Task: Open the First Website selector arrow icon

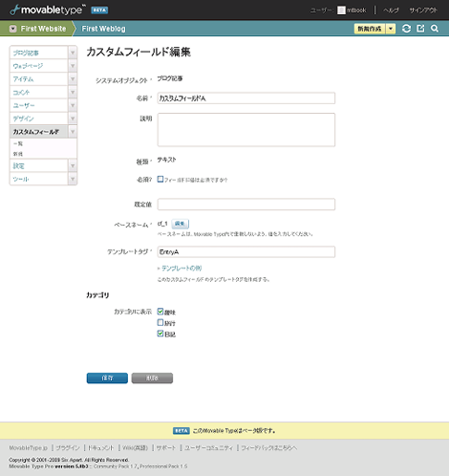Action: pyautogui.click(x=13, y=29)
